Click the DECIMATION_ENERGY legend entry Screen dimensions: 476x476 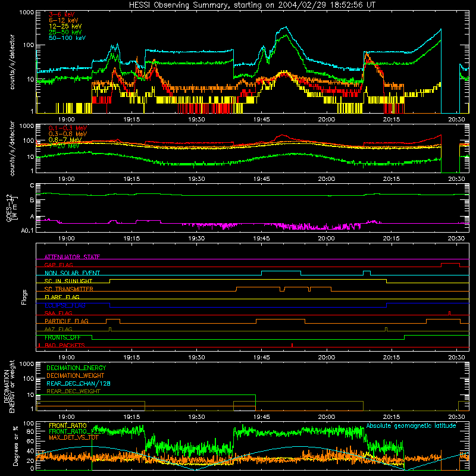pyautogui.click(x=76, y=368)
